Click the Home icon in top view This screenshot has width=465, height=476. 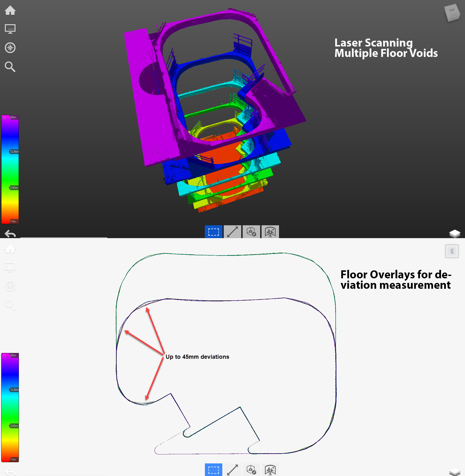point(10,10)
